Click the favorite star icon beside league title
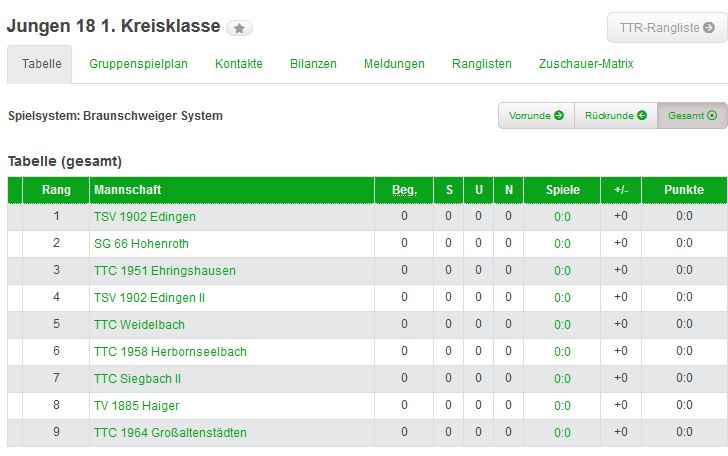The width and height of the screenshot is (728, 456). pyautogui.click(x=239, y=28)
